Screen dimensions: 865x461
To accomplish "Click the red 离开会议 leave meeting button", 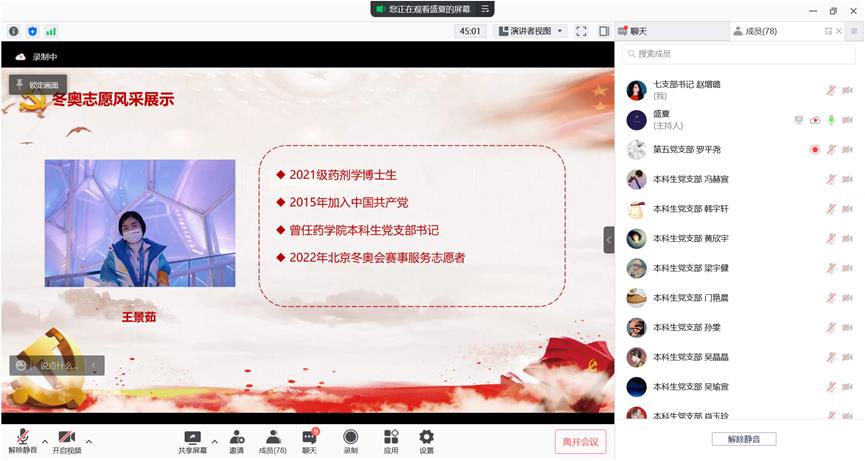I will [580, 441].
